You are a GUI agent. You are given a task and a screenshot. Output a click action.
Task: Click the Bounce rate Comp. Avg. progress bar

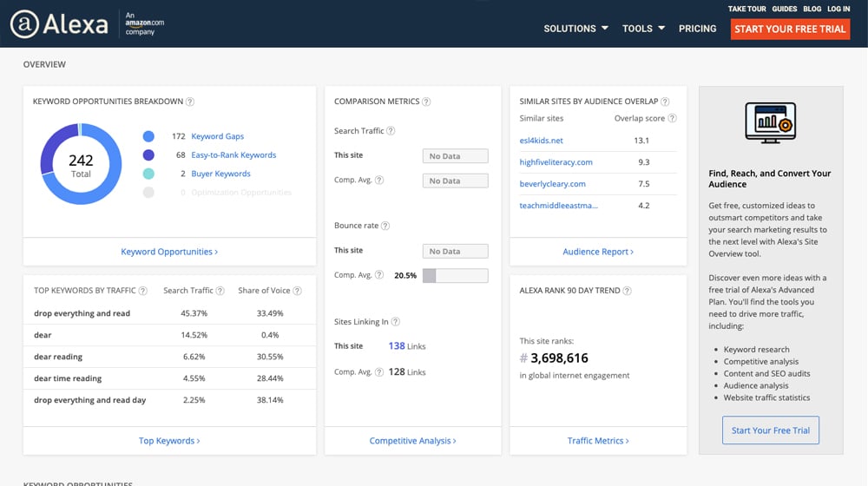point(455,276)
